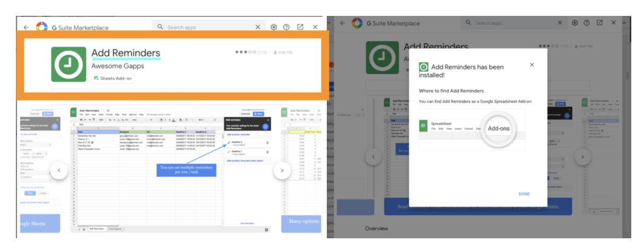This screenshot has height=251, width=644.
Task: Click the Search apps field in right window
Action: pyautogui.click(x=515, y=23)
